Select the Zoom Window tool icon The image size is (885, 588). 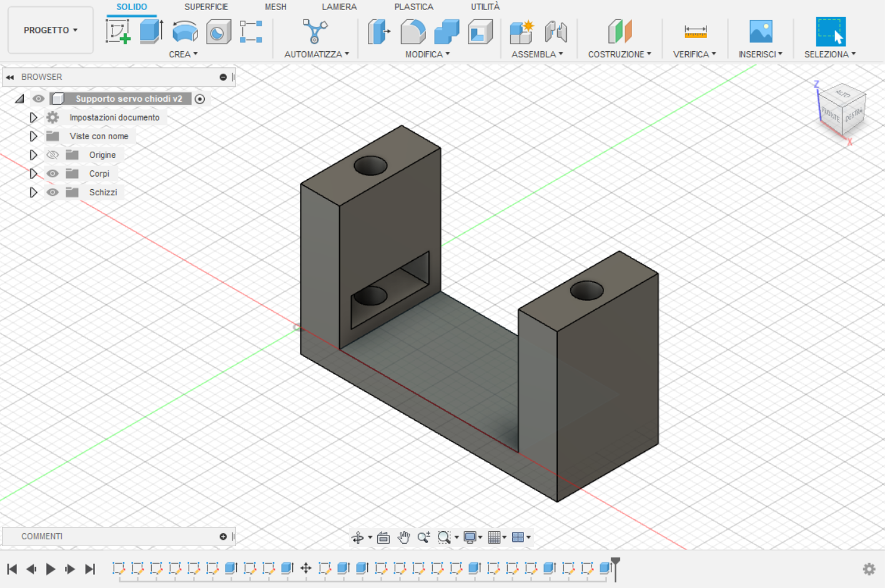(x=445, y=537)
